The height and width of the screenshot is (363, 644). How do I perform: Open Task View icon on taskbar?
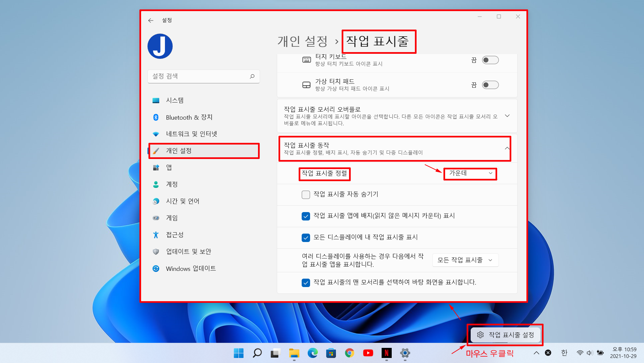click(x=275, y=353)
